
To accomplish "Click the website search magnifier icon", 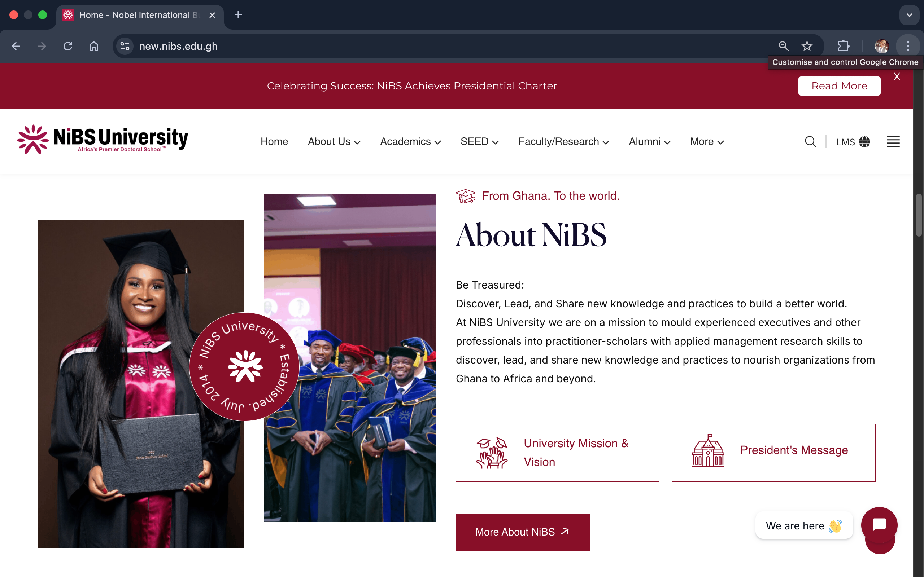I will click(810, 142).
